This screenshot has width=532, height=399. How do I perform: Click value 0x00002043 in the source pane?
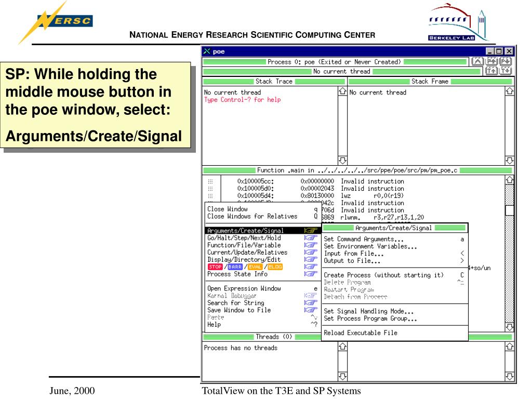pyautogui.click(x=317, y=189)
